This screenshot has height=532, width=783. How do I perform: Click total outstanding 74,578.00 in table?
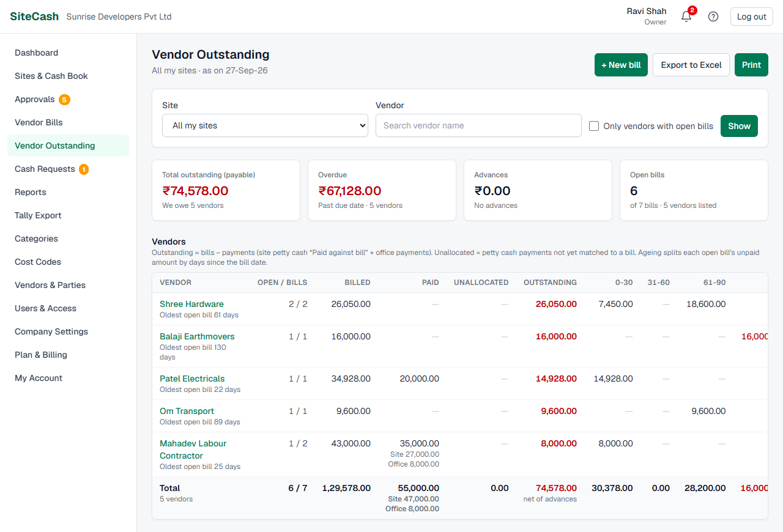pyautogui.click(x=556, y=488)
